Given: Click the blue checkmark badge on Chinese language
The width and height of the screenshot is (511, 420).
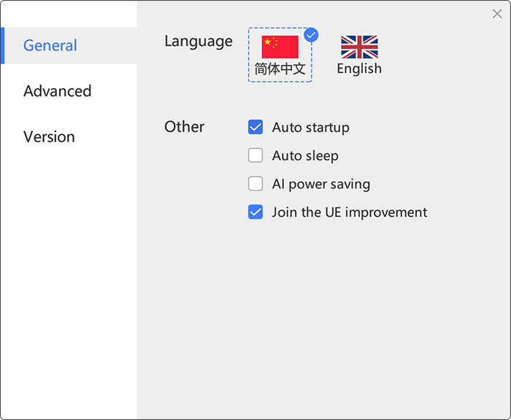Looking at the screenshot, I should [x=311, y=35].
